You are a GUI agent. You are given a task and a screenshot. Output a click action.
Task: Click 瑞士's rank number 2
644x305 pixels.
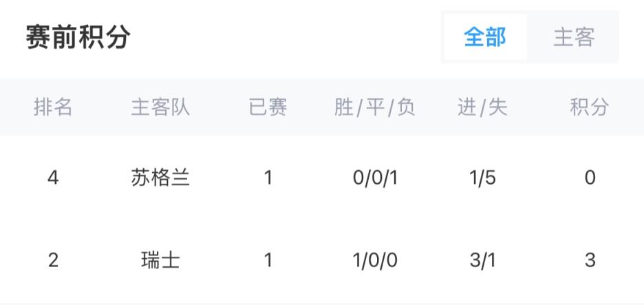pos(53,260)
